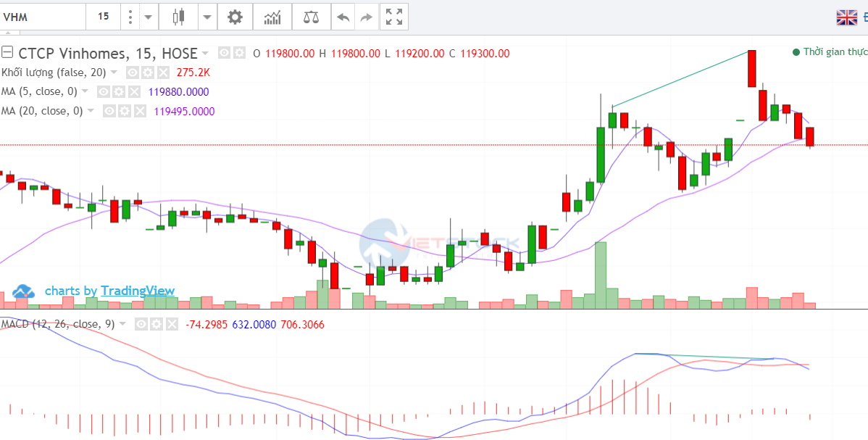Screen dimensions: 868x440
Task: Click the open price value 119800.00
Action: 290,54
